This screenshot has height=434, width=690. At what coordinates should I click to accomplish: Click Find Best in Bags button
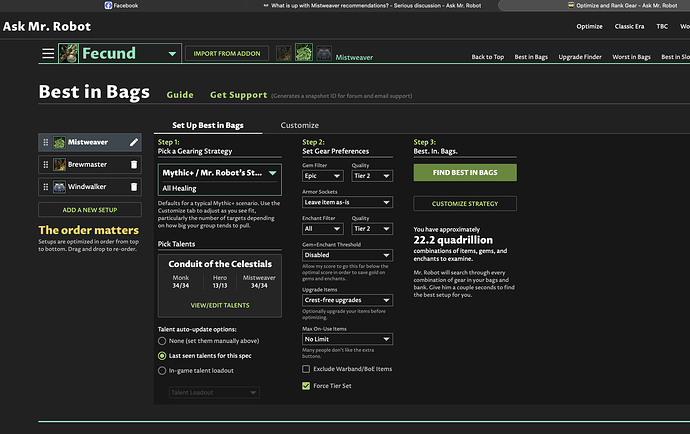(x=465, y=173)
